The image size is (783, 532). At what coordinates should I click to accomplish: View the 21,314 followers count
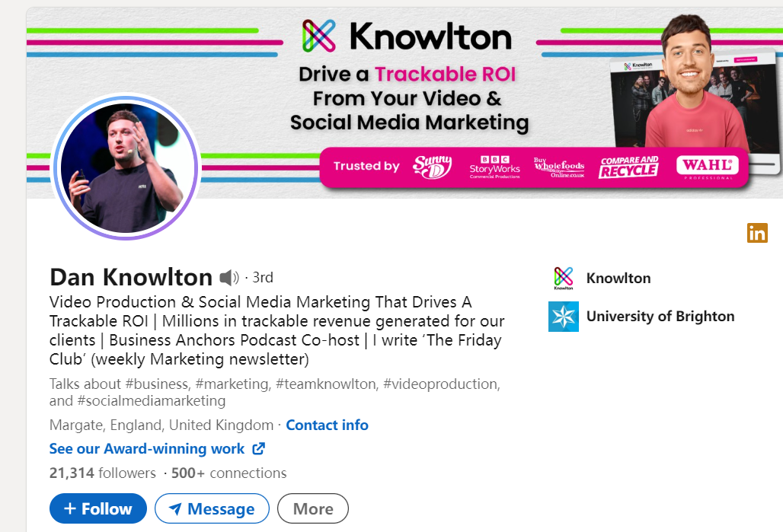pyautogui.click(x=102, y=473)
